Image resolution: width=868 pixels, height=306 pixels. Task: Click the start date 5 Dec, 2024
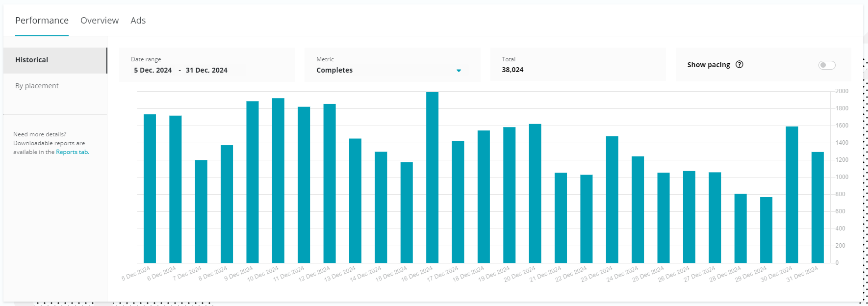(153, 70)
